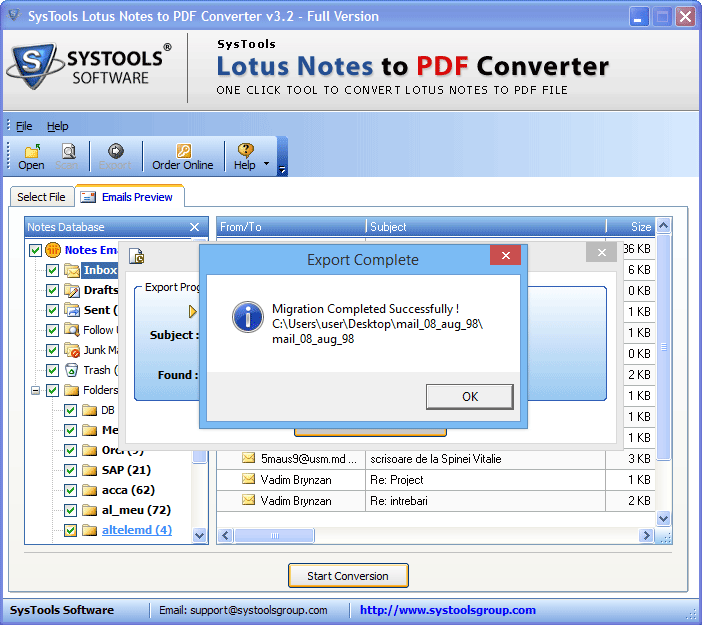Screen dimensions: 702x625
Task: Select the Drafts folder icon
Action: click(72, 290)
